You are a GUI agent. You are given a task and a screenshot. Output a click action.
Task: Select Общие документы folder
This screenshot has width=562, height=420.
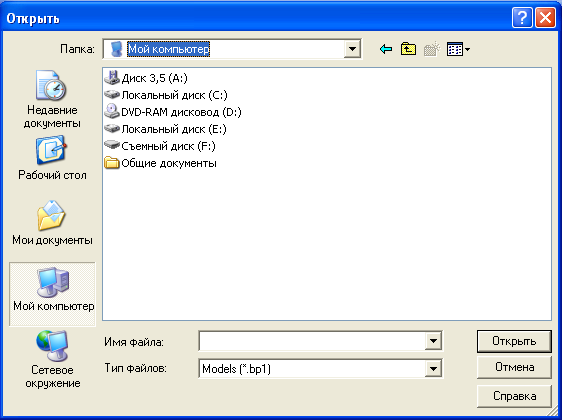161,163
